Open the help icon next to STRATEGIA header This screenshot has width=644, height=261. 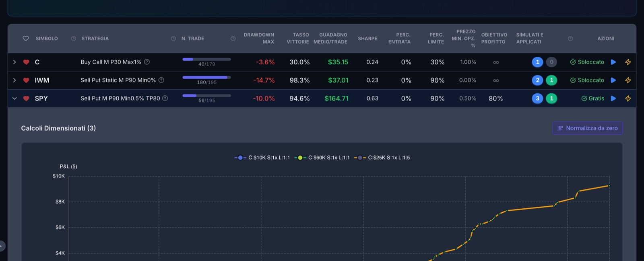pos(173,39)
